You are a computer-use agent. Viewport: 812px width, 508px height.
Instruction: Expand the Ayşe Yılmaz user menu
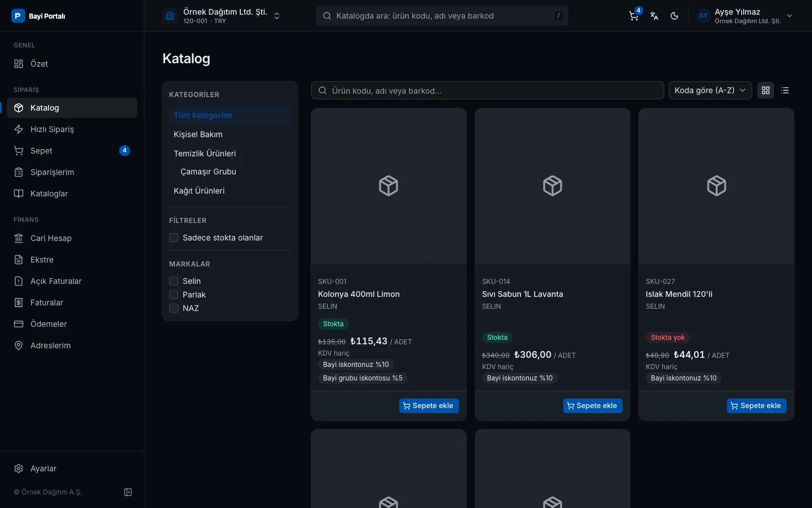pyautogui.click(x=745, y=16)
